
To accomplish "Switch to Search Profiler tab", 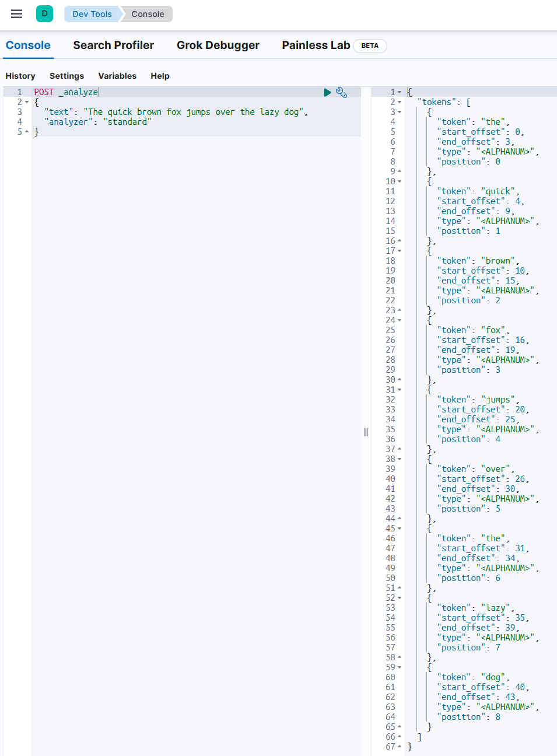I will (x=114, y=45).
